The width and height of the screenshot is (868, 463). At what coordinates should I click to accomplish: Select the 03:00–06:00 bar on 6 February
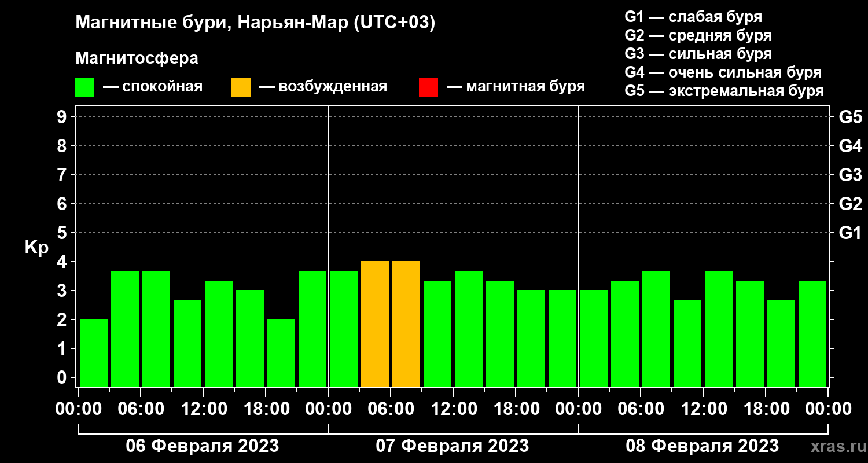125,329
